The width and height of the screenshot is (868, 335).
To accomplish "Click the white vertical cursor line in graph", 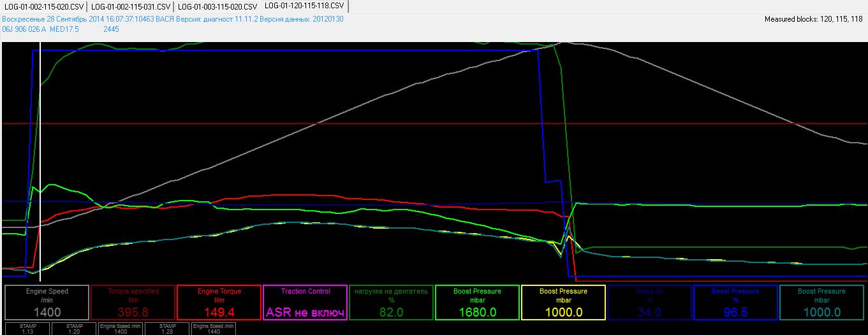I will (40, 159).
